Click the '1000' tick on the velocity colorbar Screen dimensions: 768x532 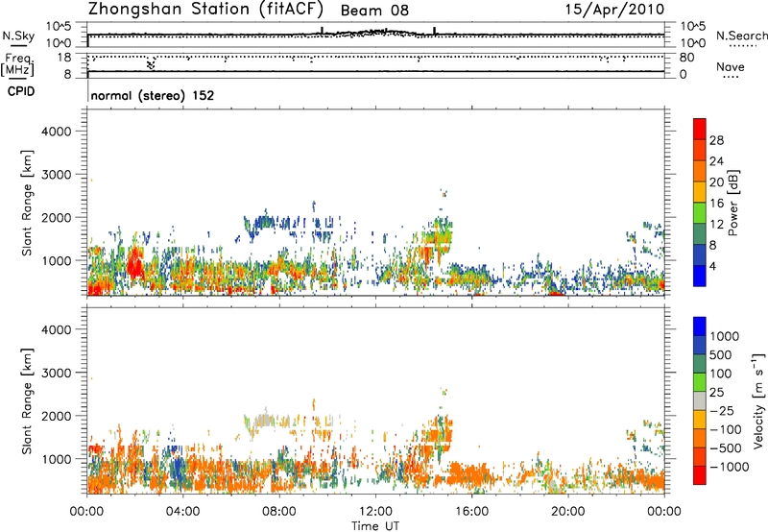point(725,336)
